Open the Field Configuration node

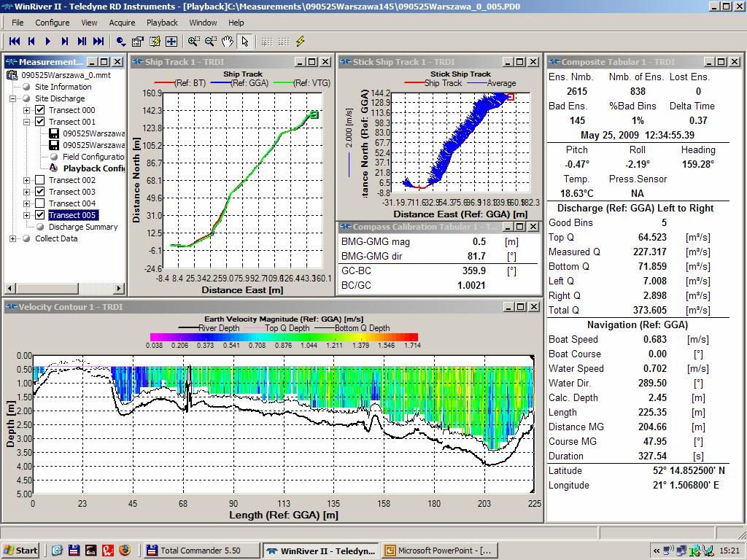(x=93, y=157)
